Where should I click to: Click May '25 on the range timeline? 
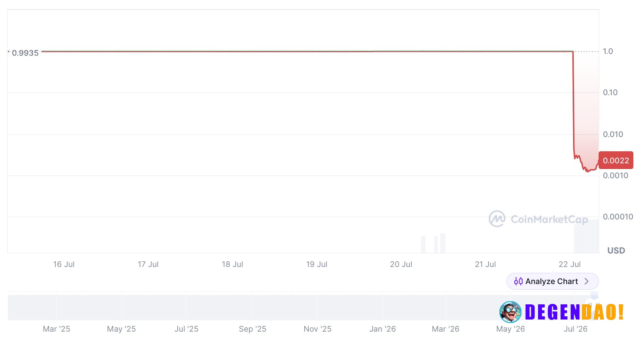121,329
